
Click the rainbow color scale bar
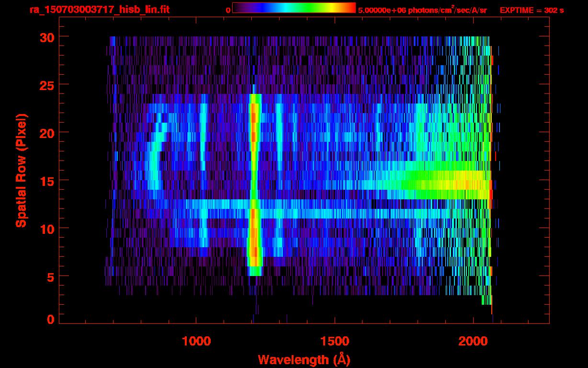(294, 8)
